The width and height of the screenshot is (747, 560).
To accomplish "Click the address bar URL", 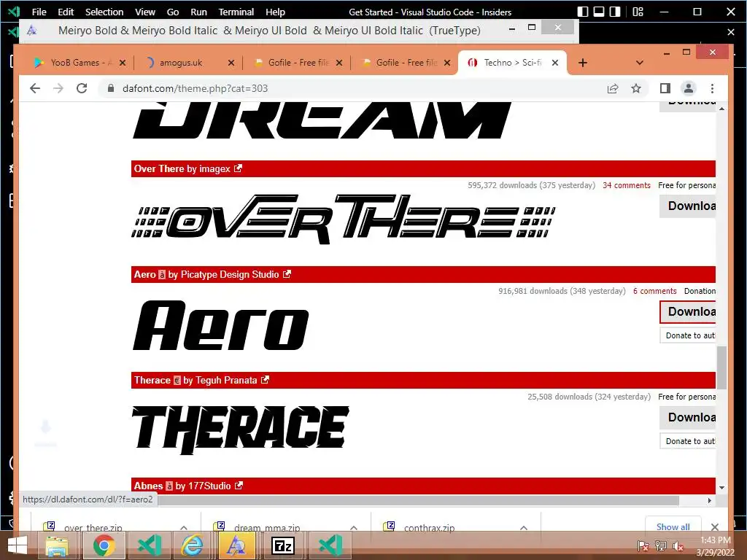I will point(195,88).
